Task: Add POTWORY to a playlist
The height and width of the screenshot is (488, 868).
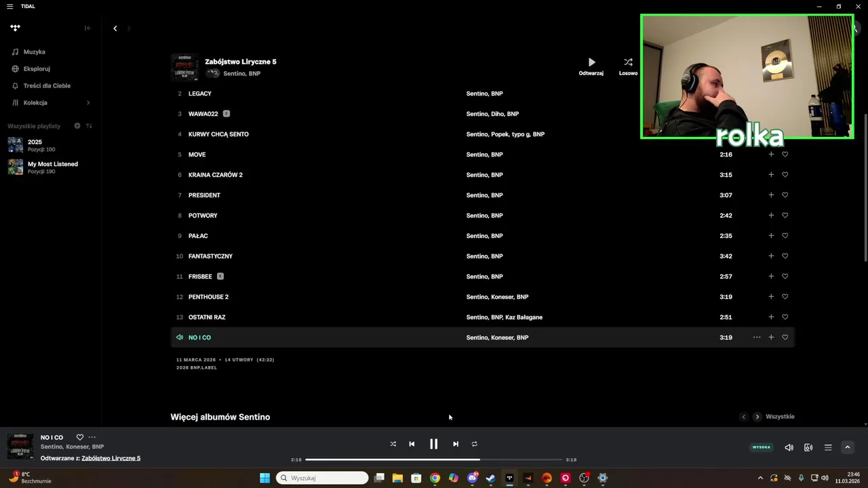Action: coord(771,216)
